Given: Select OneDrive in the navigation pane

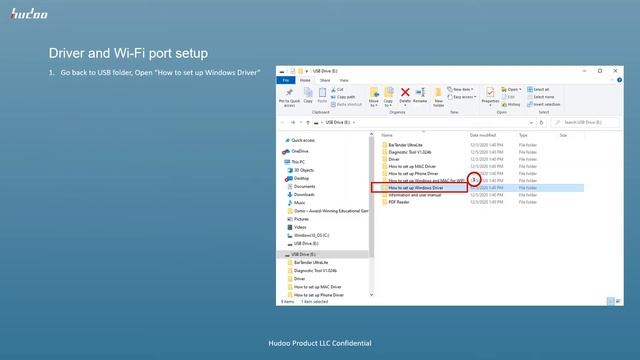Looking at the screenshot, I should pyautogui.click(x=296, y=151).
